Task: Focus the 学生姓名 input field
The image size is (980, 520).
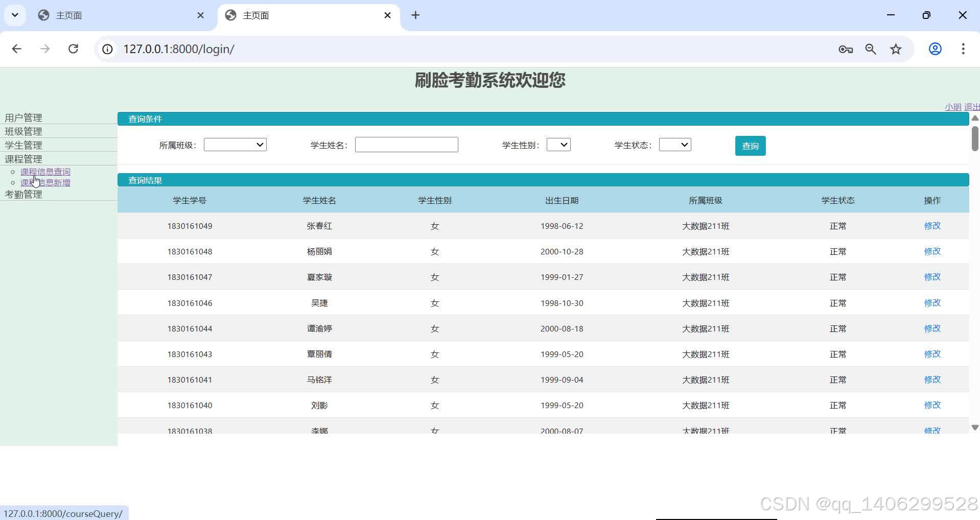Action: [x=407, y=145]
